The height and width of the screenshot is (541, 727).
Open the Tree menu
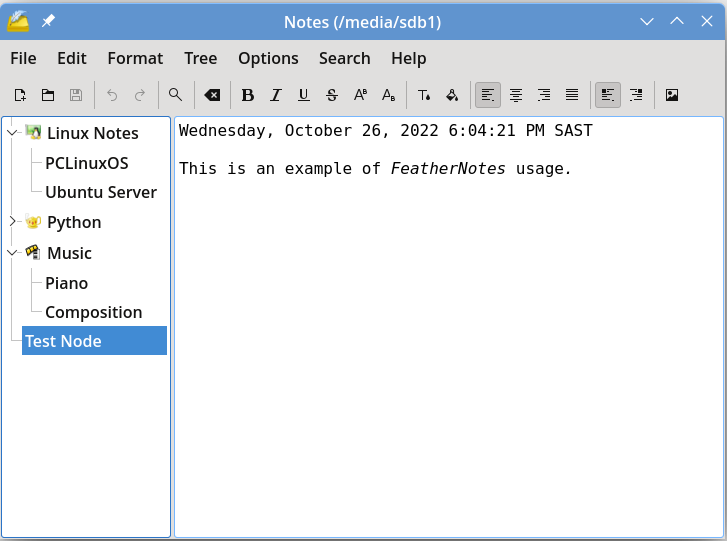(200, 58)
